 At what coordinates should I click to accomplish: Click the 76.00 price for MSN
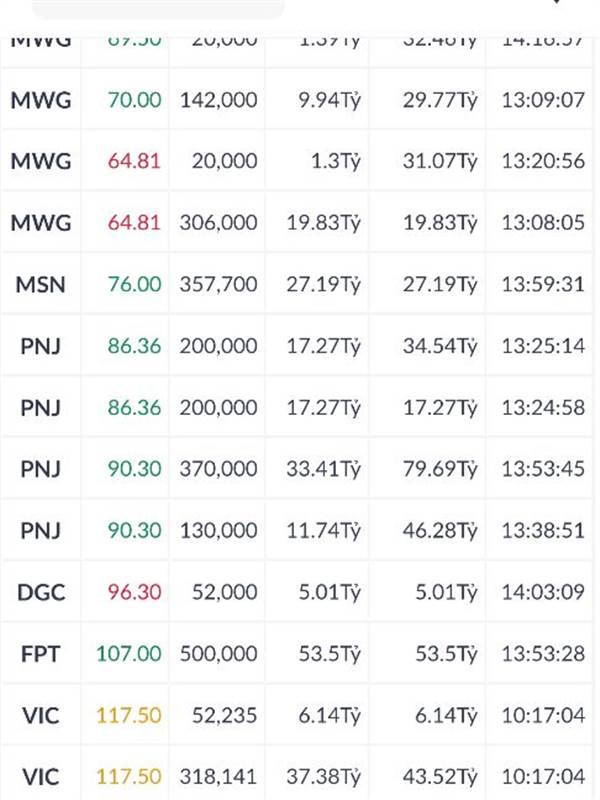[134, 284]
